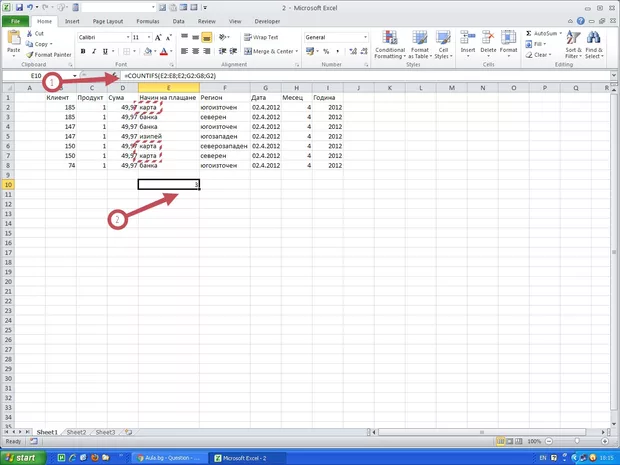Open Format as Table gallery
The height and width of the screenshot is (465, 620).
(420, 45)
